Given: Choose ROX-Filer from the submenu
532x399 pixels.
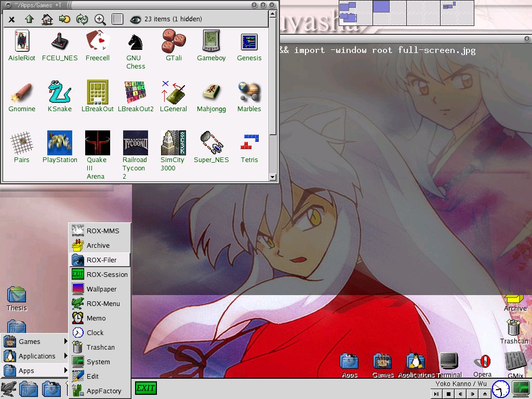Looking at the screenshot, I should [x=100, y=260].
